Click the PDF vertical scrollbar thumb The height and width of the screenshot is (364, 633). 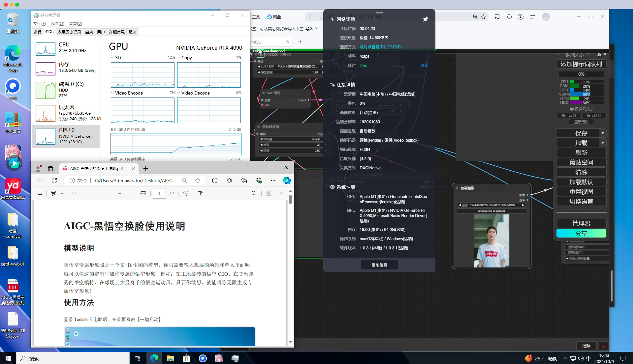tap(290, 199)
